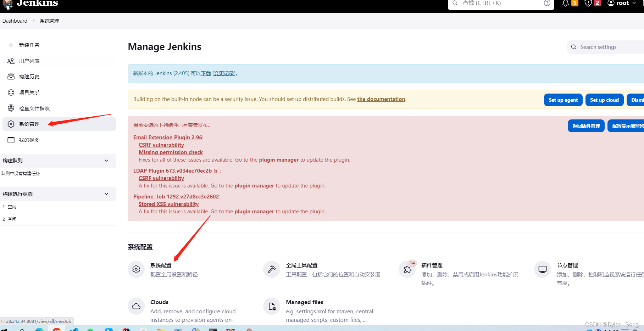
Task: Open 全局工具配置 entry
Action: [302, 265]
